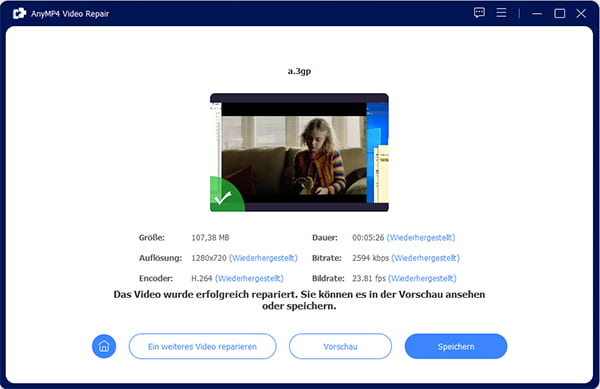
Task: Maximize the AnyMP4 Video Repair window
Action: point(559,13)
